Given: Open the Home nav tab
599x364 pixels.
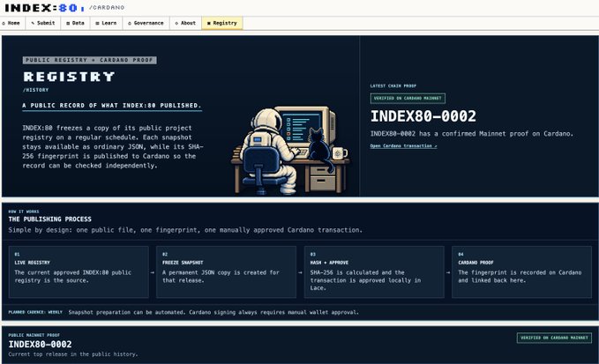Looking at the screenshot, I should point(11,23).
